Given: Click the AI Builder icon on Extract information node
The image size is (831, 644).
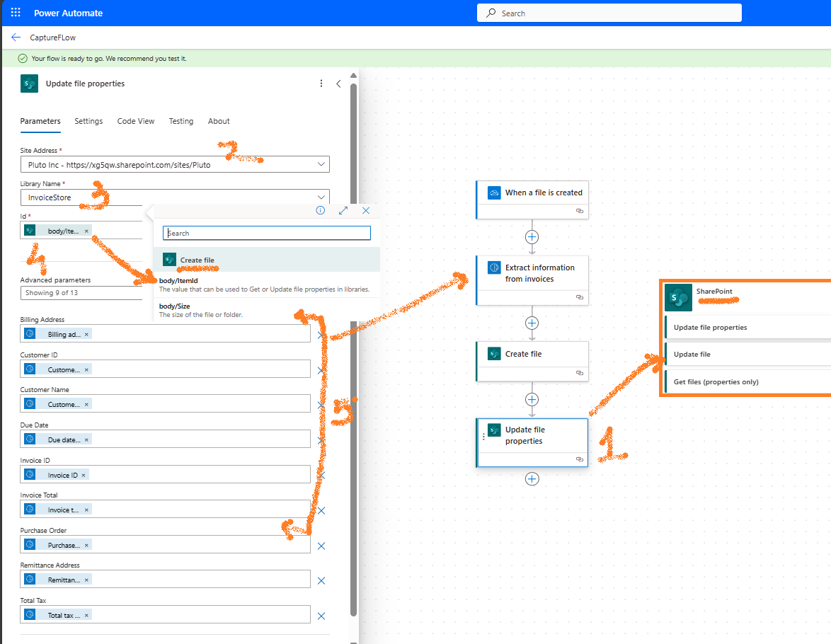Looking at the screenshot, I should point(494,268).
